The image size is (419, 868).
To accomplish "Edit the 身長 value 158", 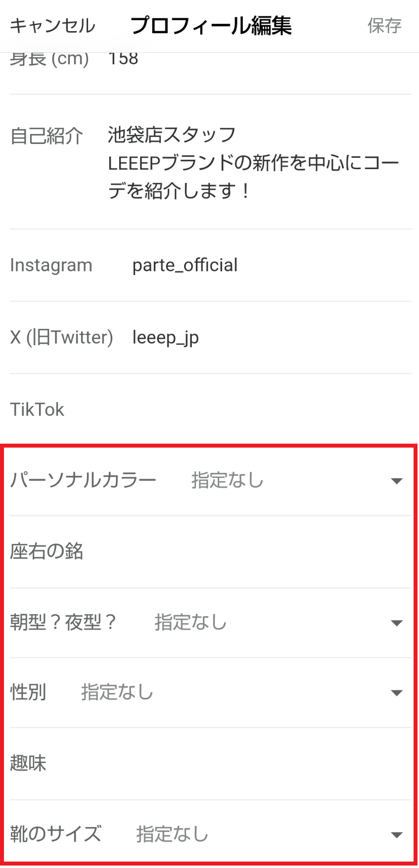I will coord(123,59).
